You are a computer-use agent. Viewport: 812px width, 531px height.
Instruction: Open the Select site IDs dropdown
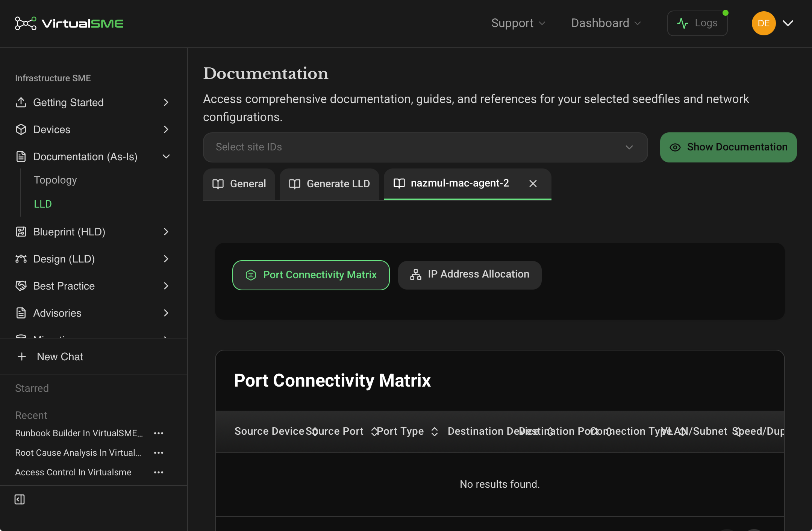425,147
